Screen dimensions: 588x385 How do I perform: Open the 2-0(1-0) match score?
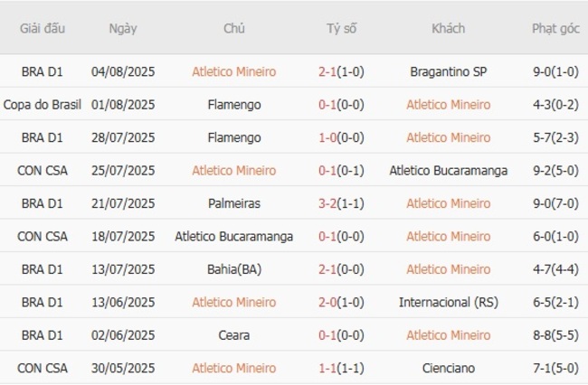(x=341, y=302)
